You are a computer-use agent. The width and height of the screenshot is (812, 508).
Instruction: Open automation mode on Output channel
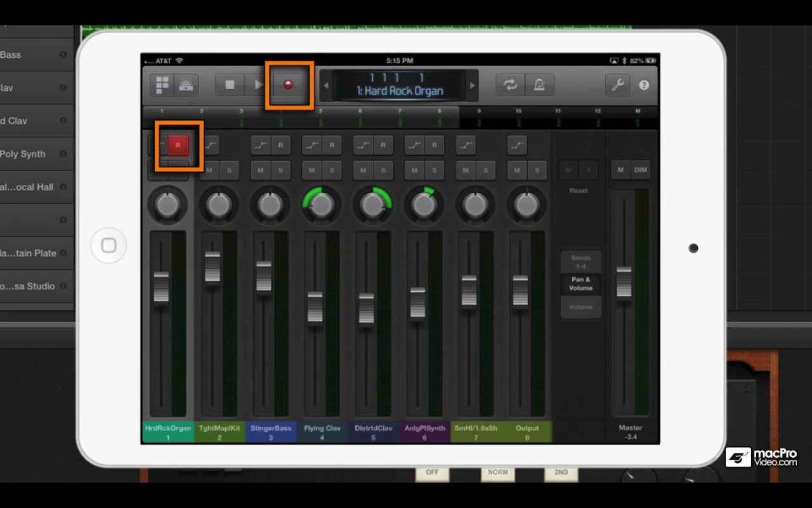coord(517,145)
